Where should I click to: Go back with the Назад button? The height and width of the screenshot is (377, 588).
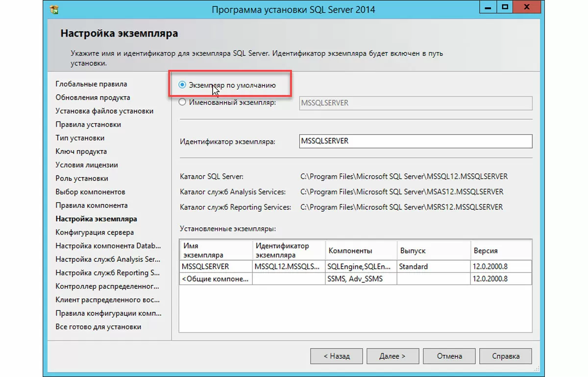click(x=337, y=356)
